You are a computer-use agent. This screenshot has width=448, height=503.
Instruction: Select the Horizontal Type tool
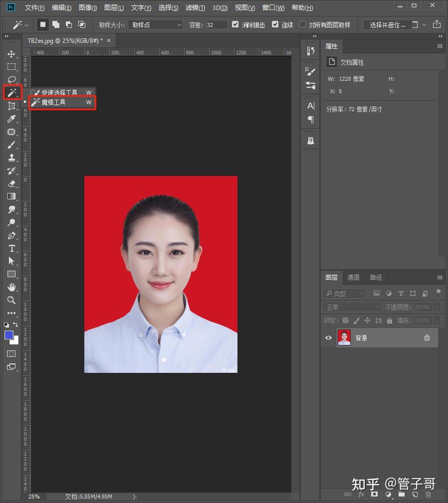11,248
